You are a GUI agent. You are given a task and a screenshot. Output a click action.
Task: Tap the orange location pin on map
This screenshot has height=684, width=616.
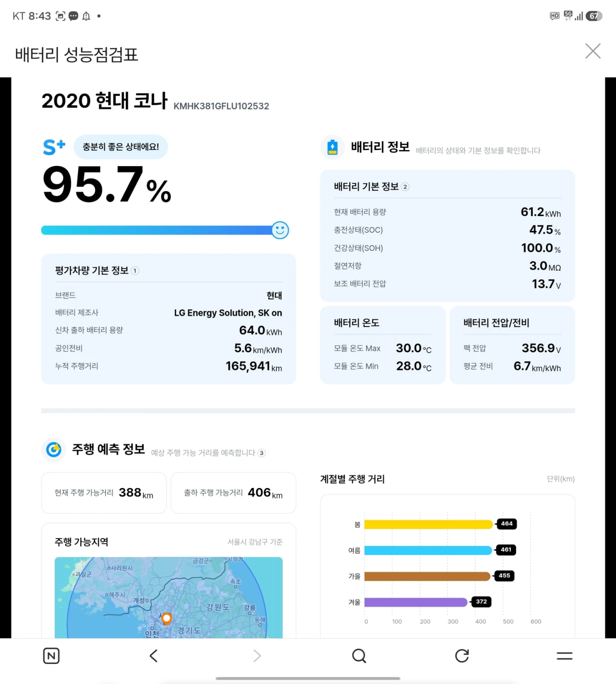point(166,619)
